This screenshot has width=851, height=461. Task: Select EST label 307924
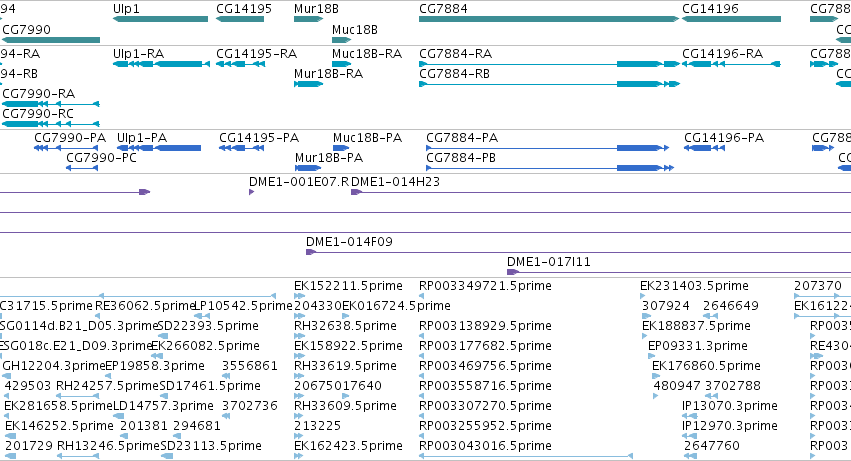[666, 306]
